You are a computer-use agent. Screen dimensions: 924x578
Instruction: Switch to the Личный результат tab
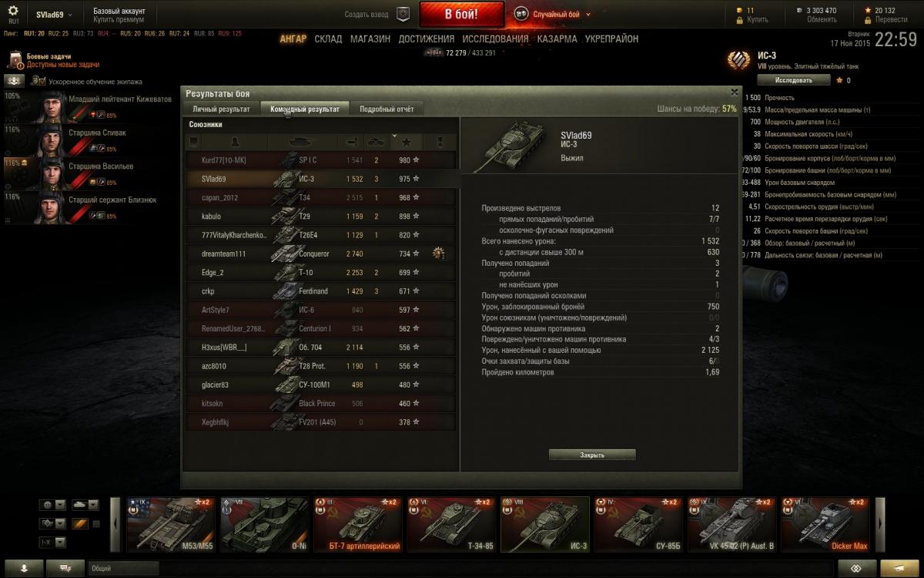coord(221,109)
